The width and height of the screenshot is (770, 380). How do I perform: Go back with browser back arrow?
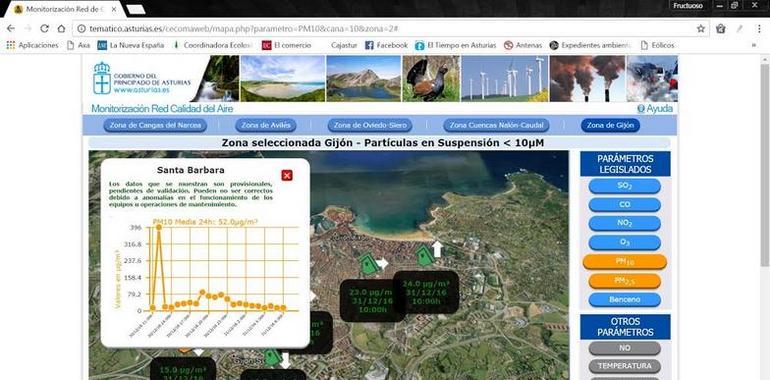coord(11,29)
